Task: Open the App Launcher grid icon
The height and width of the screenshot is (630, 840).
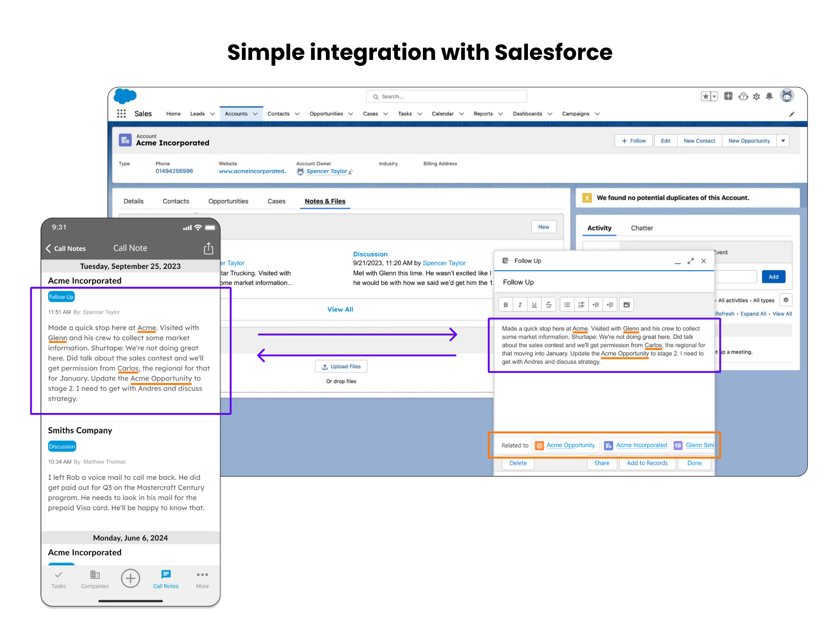Action: tap(121, 114)
